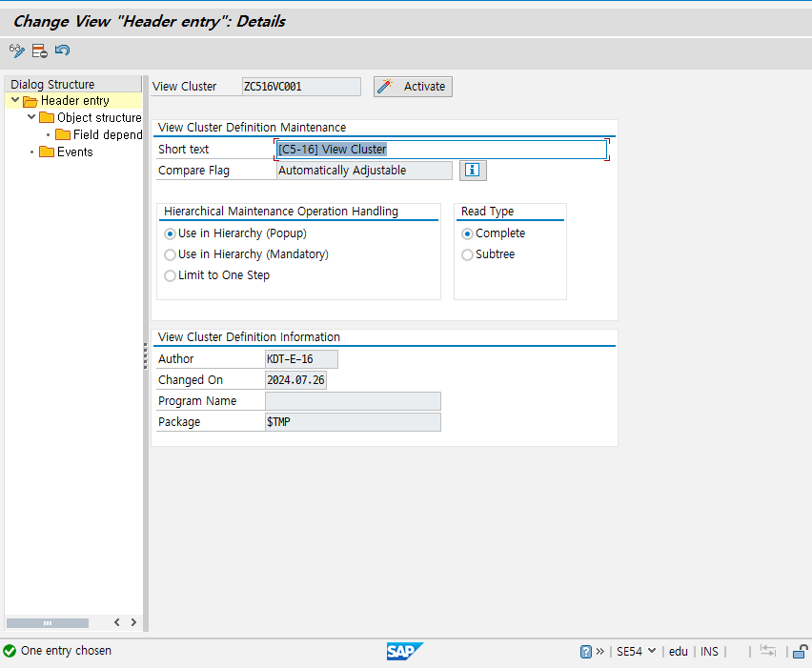Image resolution: width=812 pixels, height=668 pixels.
Task: Click the Package field $TMP
Action: [353, 422]
